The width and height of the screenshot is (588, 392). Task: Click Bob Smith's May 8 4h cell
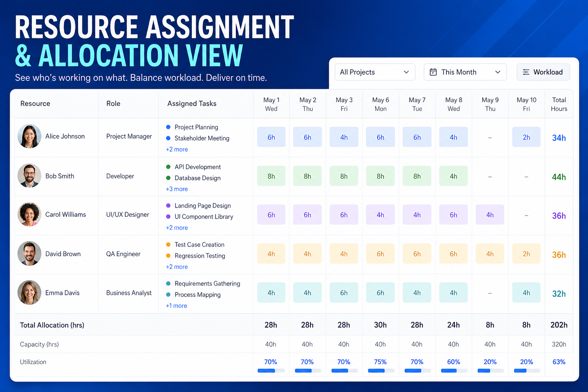click(454, 176)
